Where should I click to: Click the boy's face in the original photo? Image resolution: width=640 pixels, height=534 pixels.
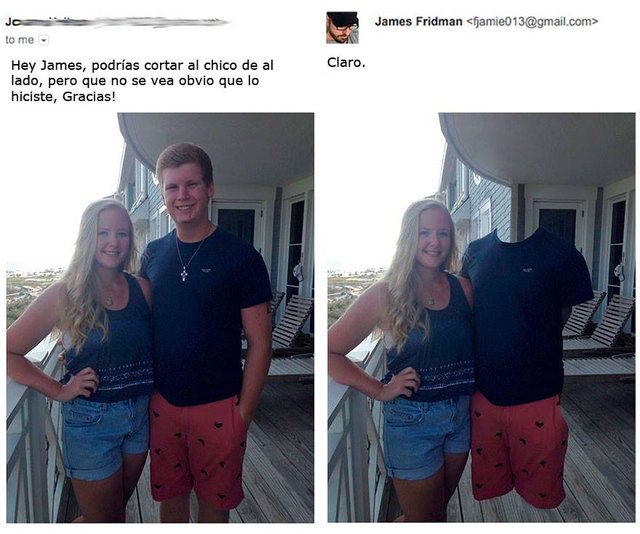(x=186, y=195)
